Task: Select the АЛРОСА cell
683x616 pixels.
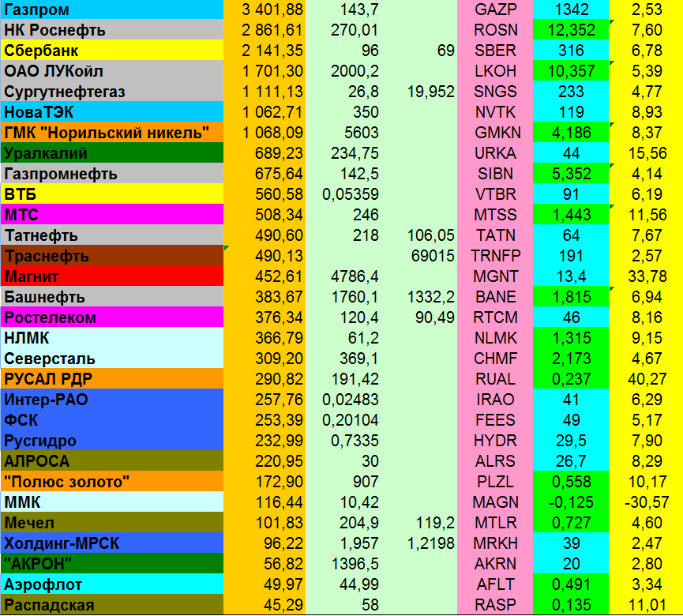Action: (112, 461)
